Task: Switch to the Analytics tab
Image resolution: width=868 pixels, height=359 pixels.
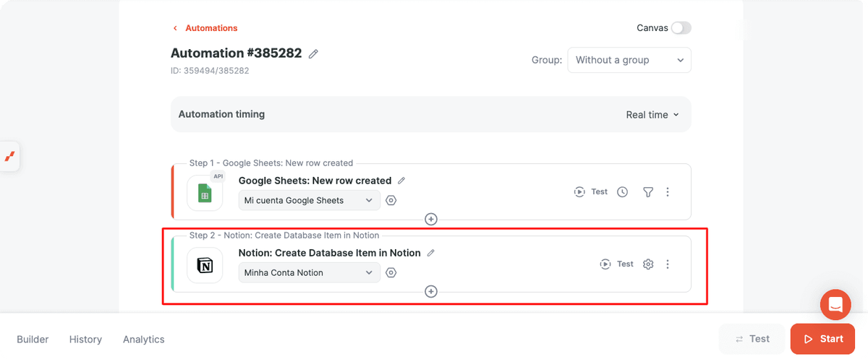Action: pos(144,339)
